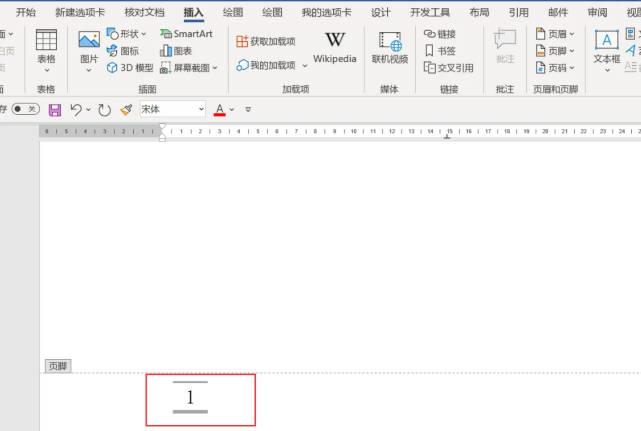The width and height of the screenshot is (641, 431).
Task: Select the 插入 ribbon tab
Action: tap(193, 12)
